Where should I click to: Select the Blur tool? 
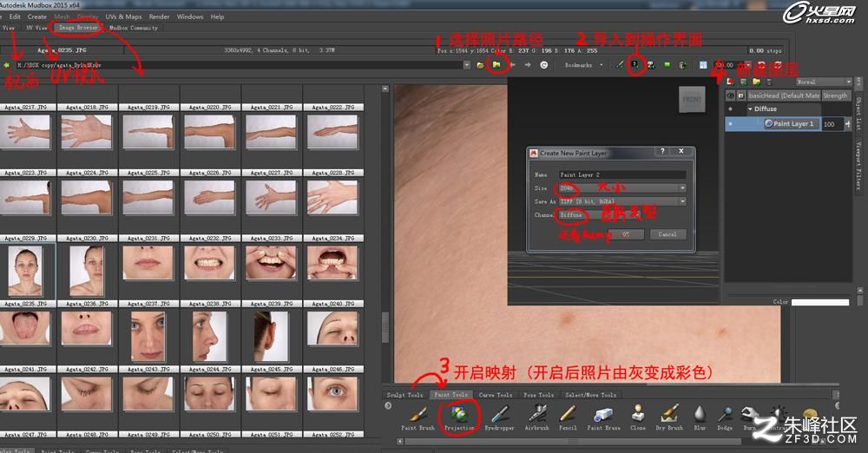point(700,418)
